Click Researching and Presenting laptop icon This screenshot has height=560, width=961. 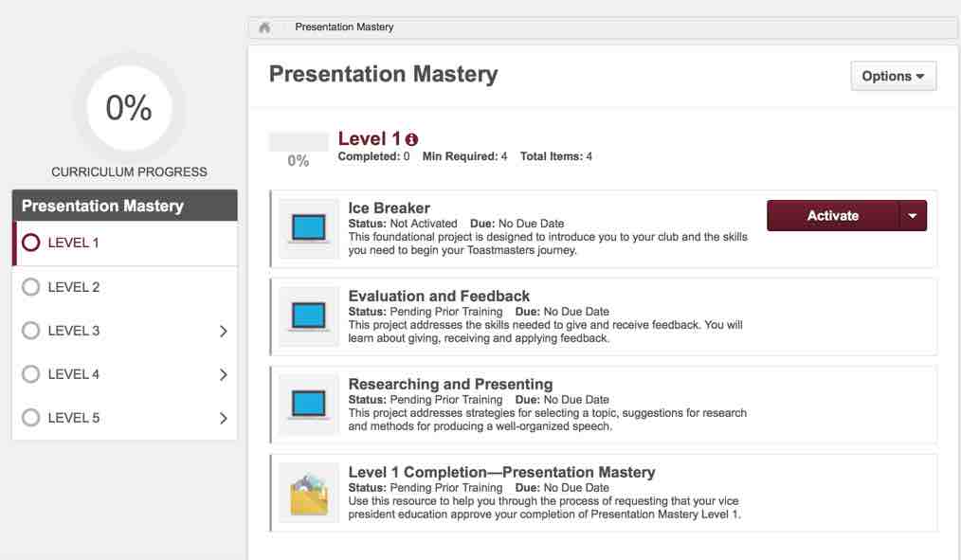[309, 405]
